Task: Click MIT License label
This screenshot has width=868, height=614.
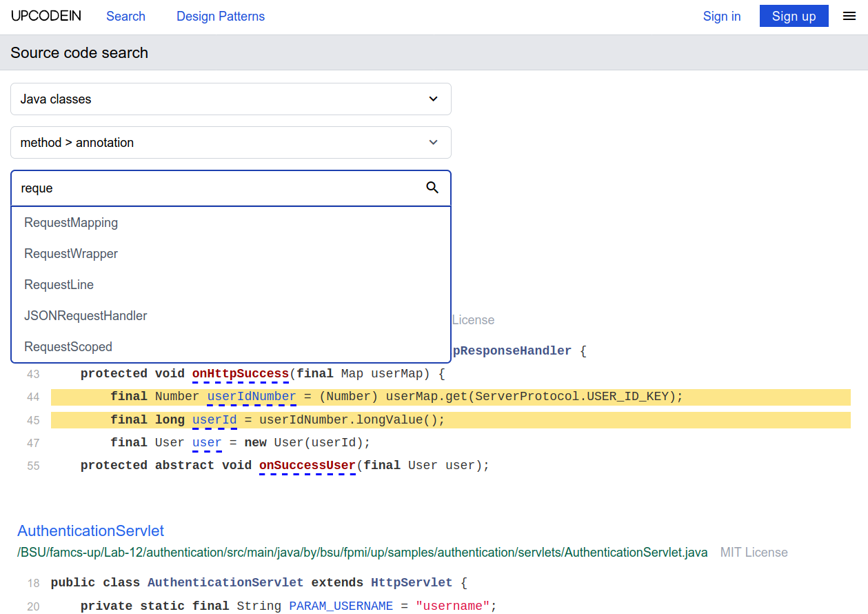Action: coord(754,553)
